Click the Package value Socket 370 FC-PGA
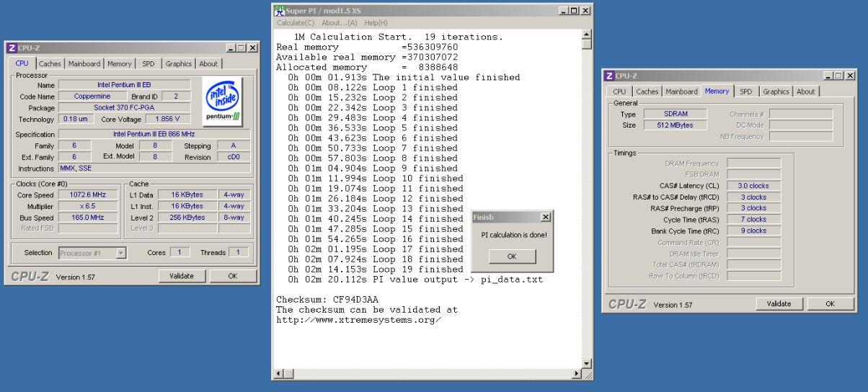 click(124, 107)
